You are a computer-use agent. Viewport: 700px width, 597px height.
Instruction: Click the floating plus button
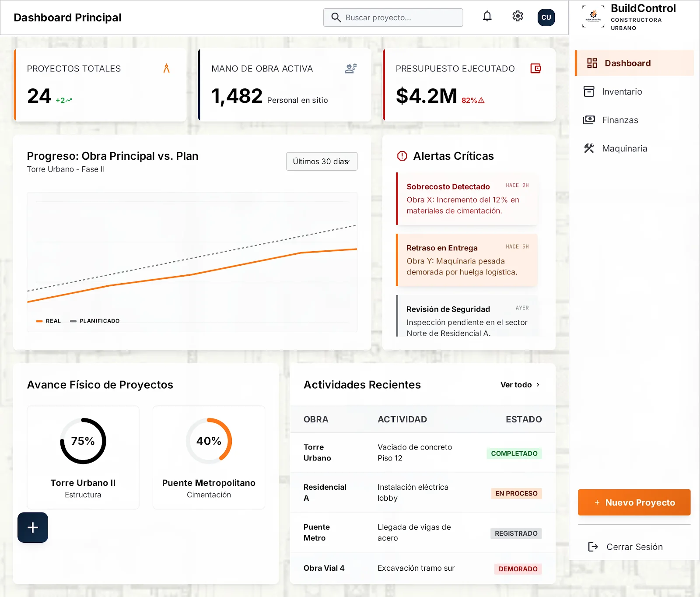33,527
